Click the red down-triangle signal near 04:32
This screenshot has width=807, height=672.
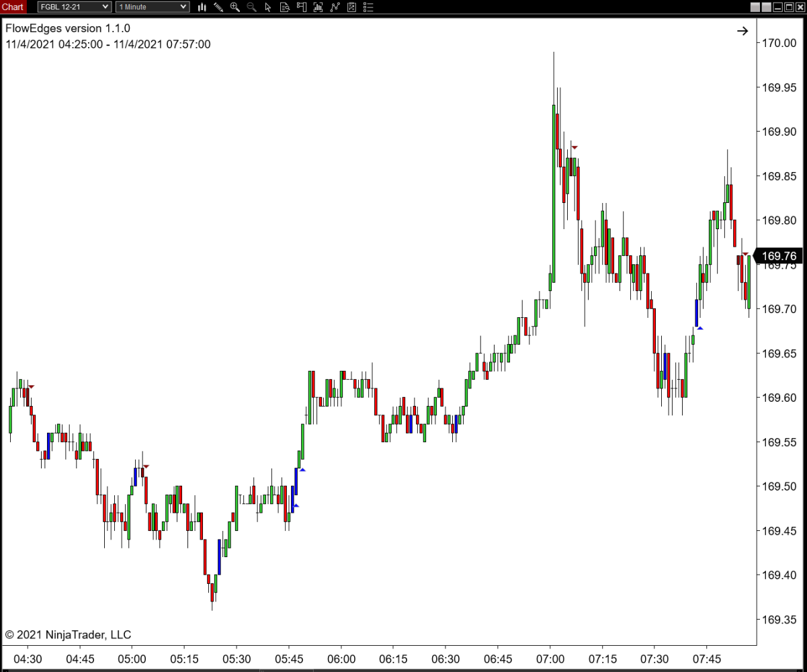pos(31,386)
